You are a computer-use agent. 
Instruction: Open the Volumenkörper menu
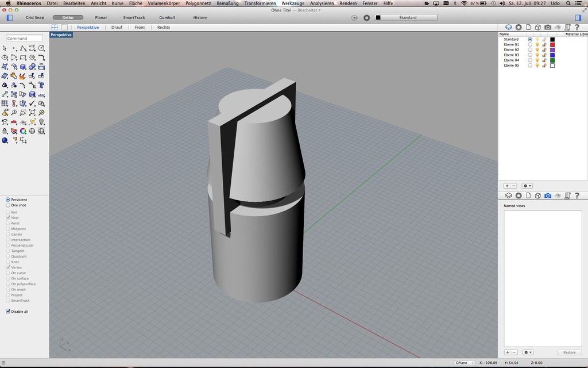tap(164, 3)
